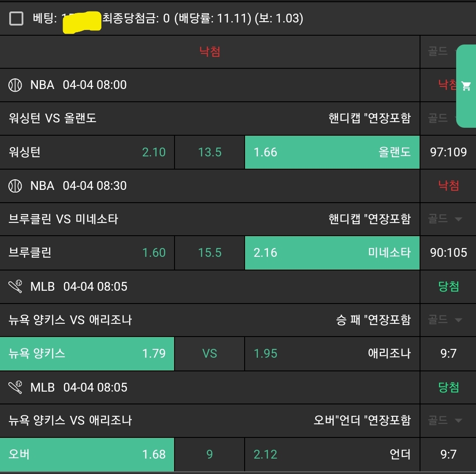Tick the checkbox beside the 베팅 summary

tap(16, 19)
